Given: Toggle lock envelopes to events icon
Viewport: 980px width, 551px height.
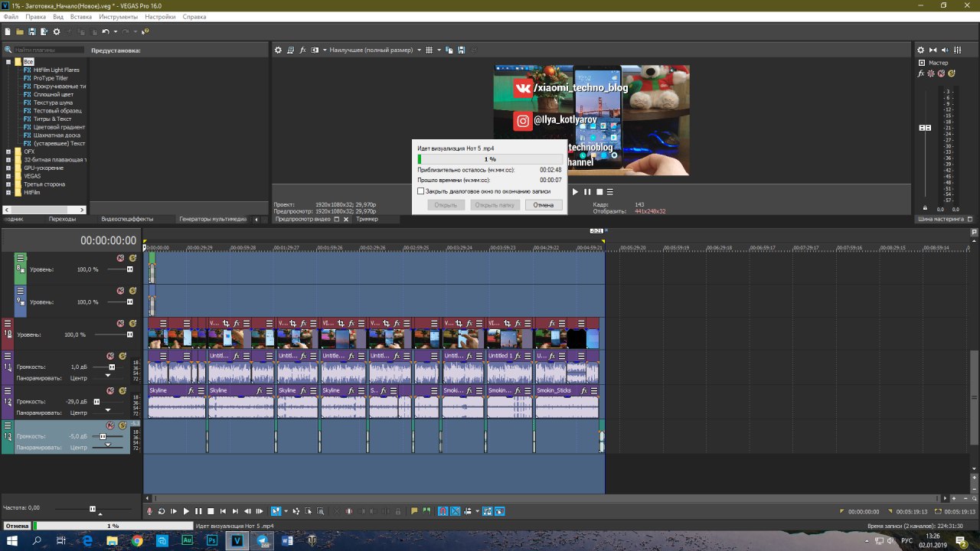Looking at the screenshot, I should 487,511.
